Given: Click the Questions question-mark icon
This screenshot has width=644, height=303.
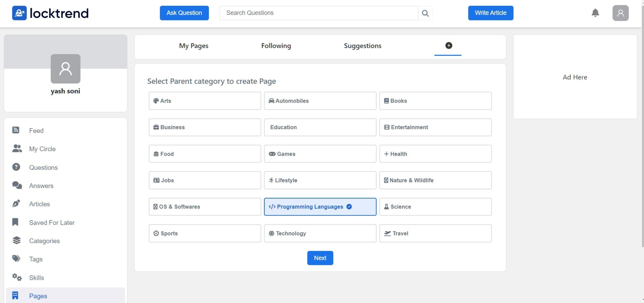Looking at the screenshot, I should 16,167.
